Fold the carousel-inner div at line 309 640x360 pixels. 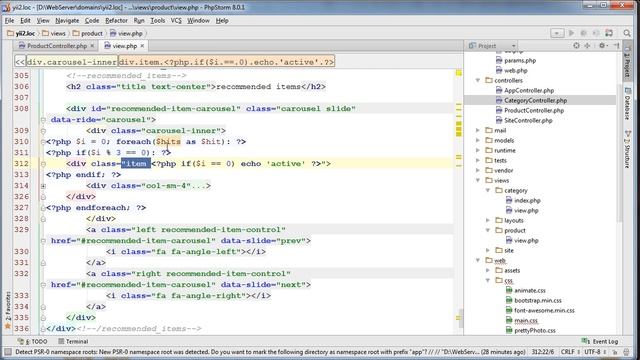(43, 131)
